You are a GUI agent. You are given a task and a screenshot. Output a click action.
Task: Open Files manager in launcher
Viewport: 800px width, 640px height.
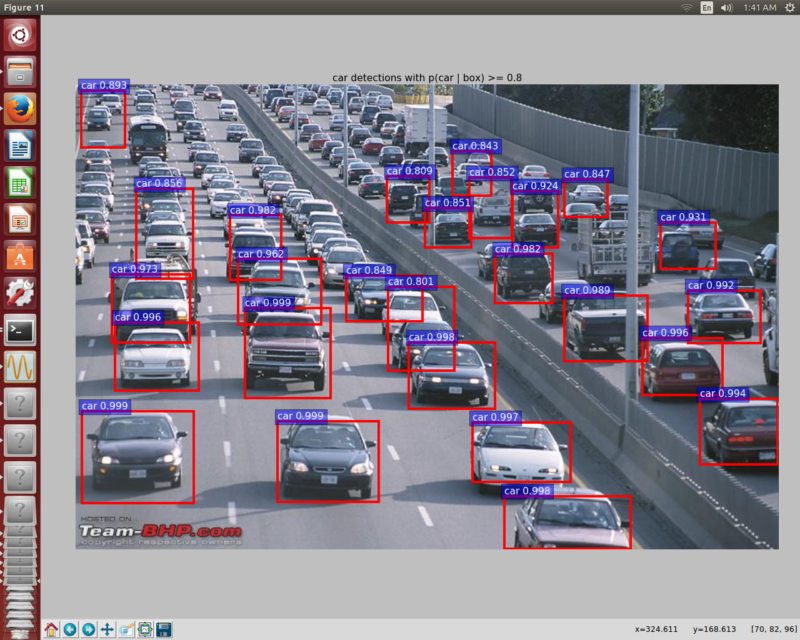click(x=20, y=72)
